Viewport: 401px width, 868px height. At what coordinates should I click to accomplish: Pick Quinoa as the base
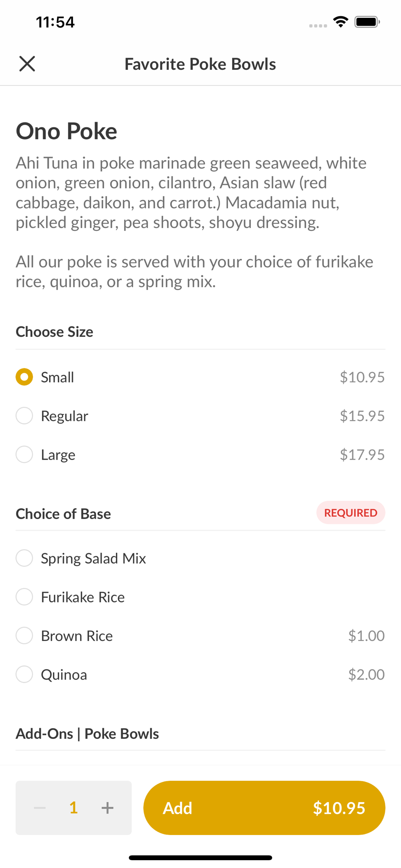tap(24, 674)
